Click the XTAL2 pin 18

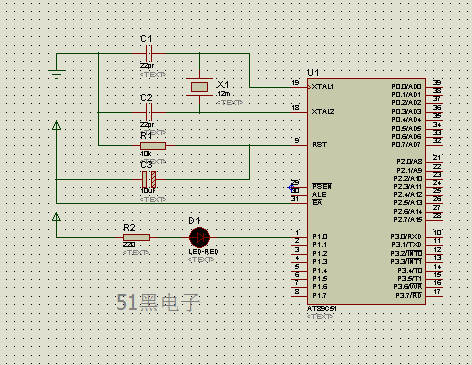tap(299, 112)
